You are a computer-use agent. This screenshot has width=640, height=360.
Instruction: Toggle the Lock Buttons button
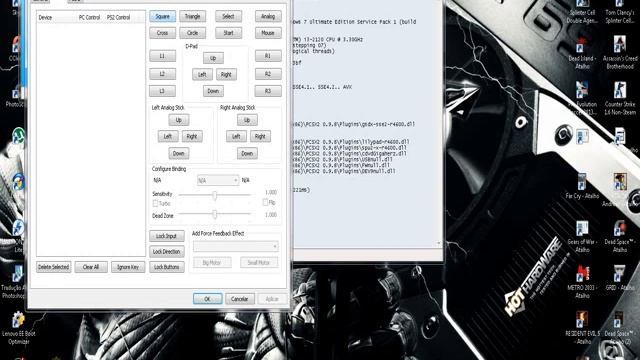tap(167, 267)
